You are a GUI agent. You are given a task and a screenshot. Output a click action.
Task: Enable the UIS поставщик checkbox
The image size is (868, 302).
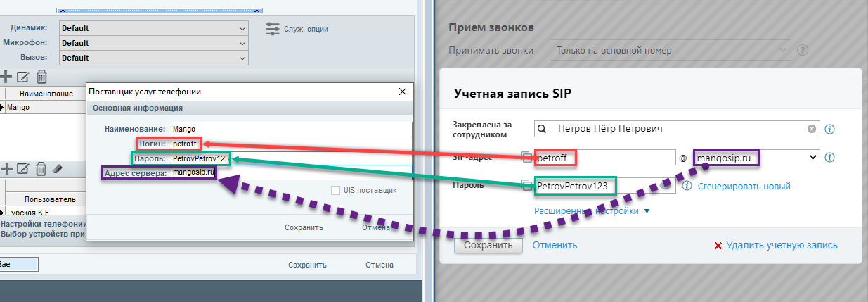[x=336, y=190]
